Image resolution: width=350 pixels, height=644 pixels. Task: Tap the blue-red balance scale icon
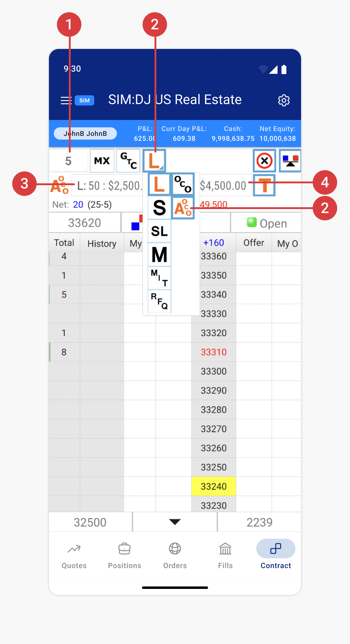(290, 161)
